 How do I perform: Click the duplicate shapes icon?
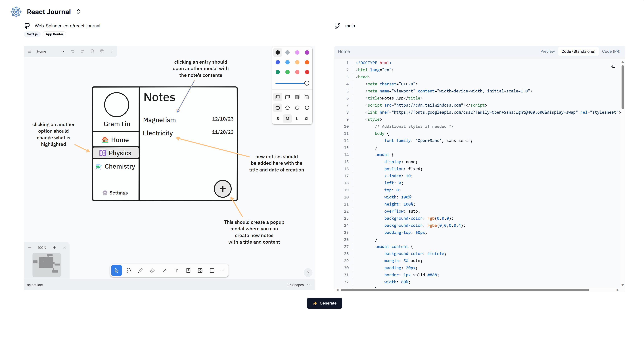pyautogui.click(x=102, y=51)
